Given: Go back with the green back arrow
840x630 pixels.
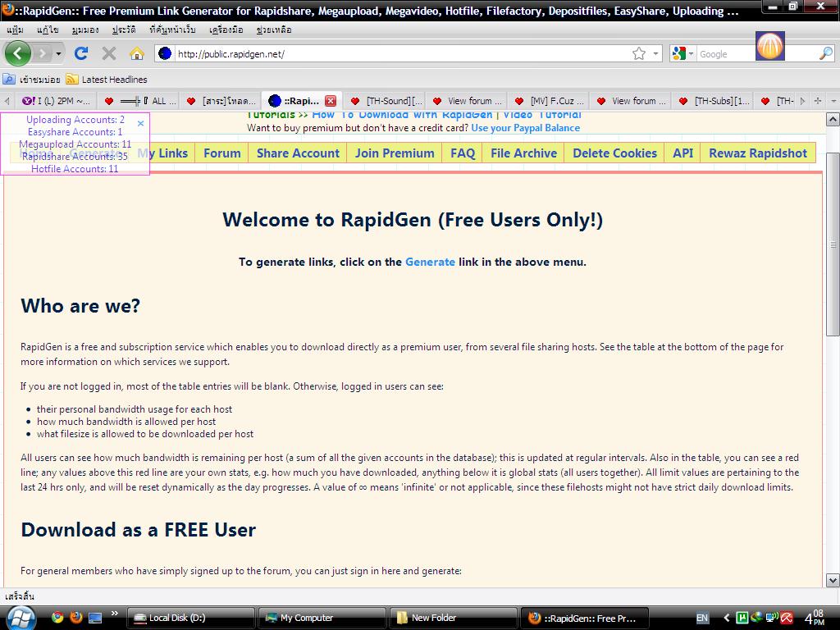Looking at the screenshot, I should (x=18, y=53).
